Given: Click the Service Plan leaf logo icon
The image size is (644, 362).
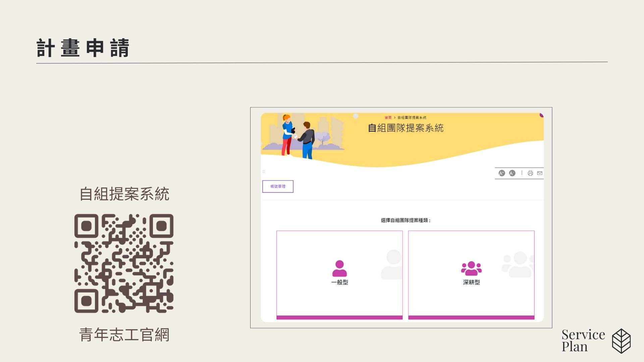Looking at the screenshot, I should pyautogui.click(x=621, y=341).
